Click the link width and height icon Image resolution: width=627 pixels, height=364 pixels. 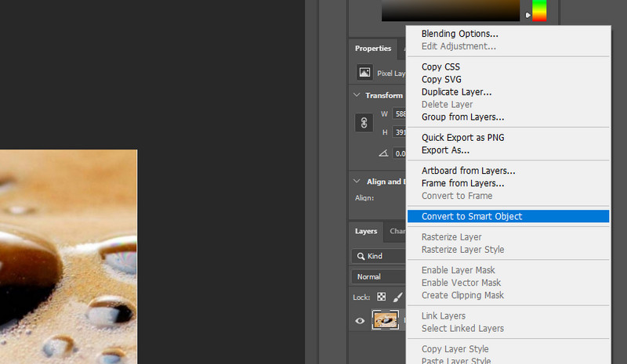(x=364, y=123)
